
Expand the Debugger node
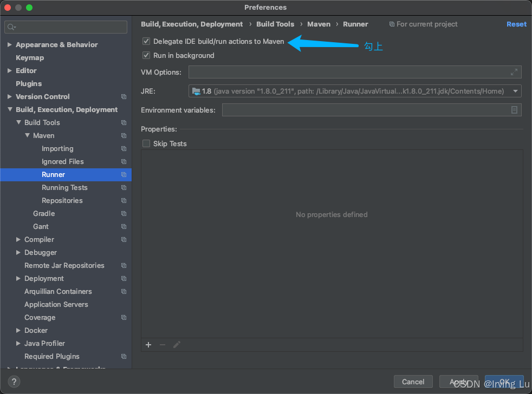pos(18,253)
